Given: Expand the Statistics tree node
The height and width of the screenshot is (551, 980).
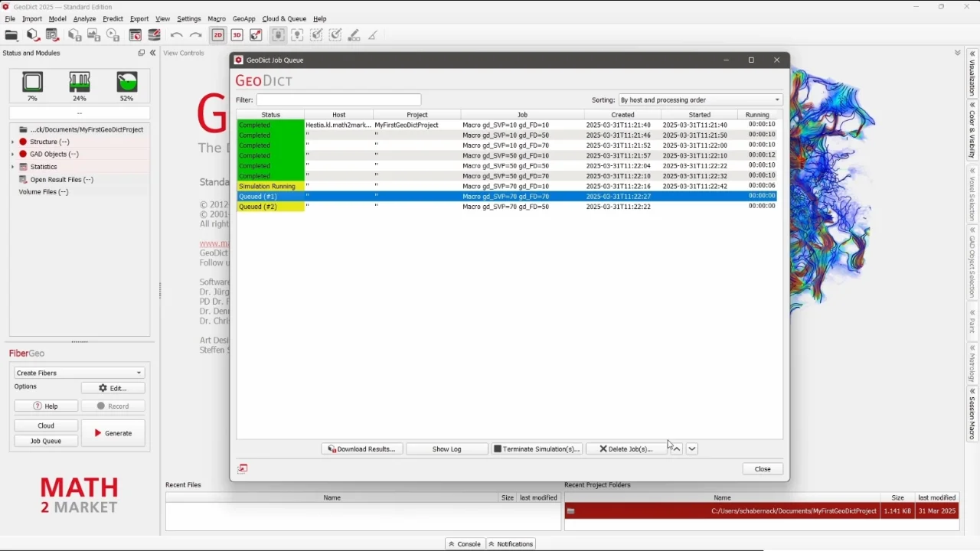Looking at the screenshot, I should point(13,166).
